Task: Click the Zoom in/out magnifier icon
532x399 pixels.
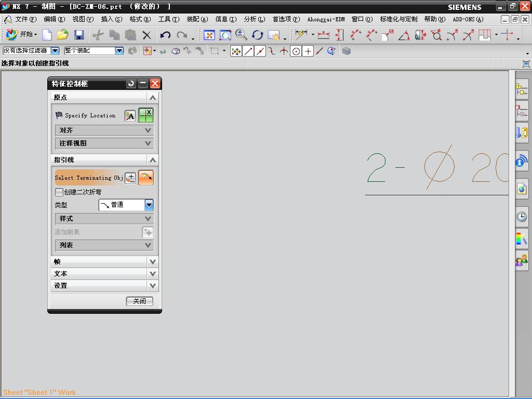Action: pos(241,35)
